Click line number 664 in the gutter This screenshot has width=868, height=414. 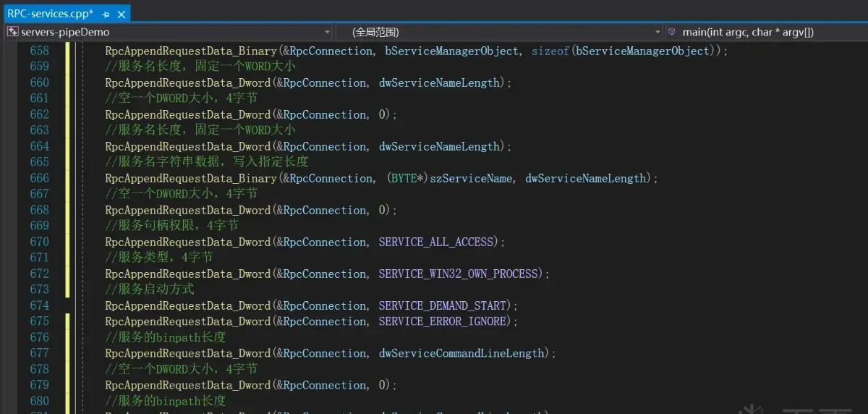[x=40, y=146]
